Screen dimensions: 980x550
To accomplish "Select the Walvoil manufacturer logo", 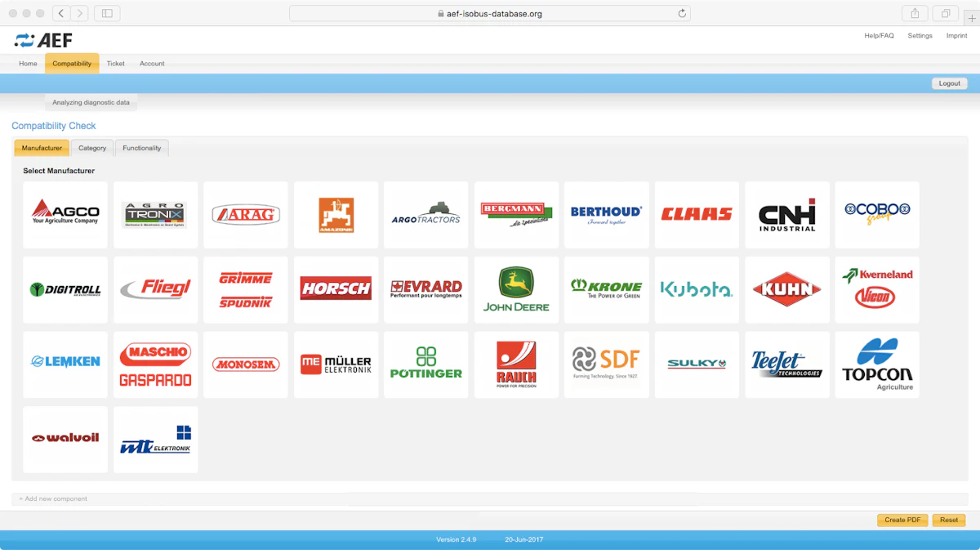I will coord(65,440).
